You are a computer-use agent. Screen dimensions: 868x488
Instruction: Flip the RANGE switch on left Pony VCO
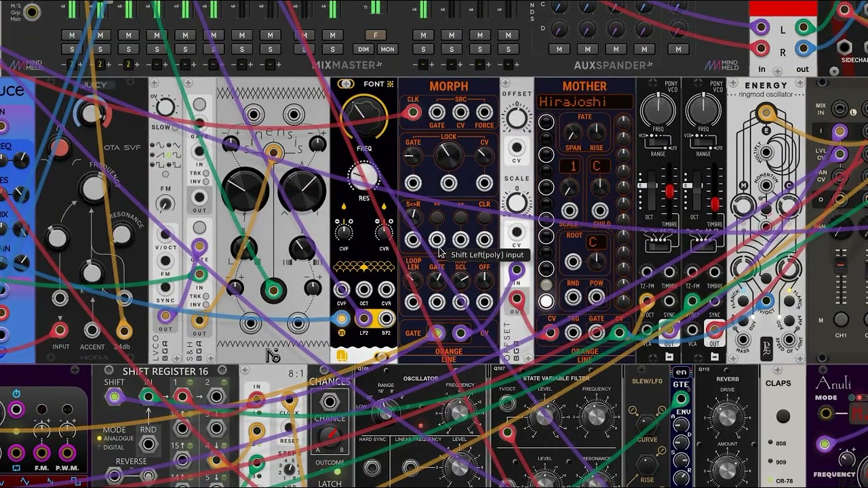click(657, 143)
